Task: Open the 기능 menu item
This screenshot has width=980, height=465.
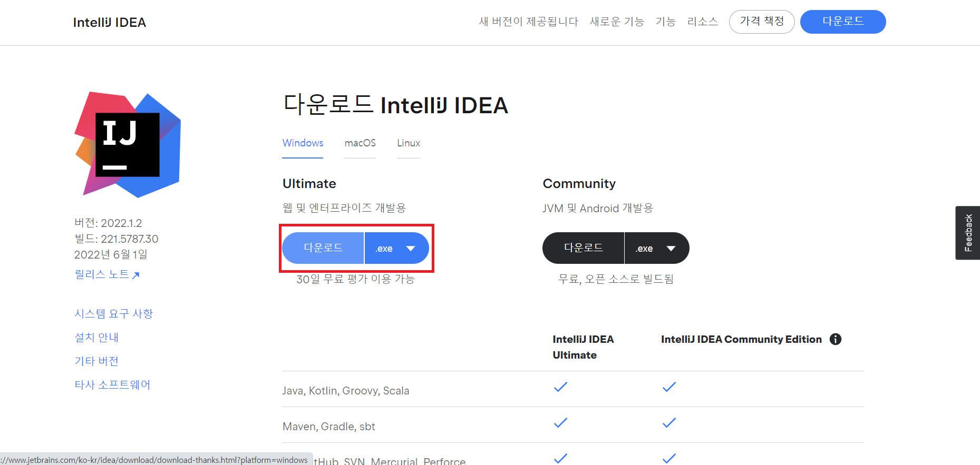Action: tap(665, 22)
